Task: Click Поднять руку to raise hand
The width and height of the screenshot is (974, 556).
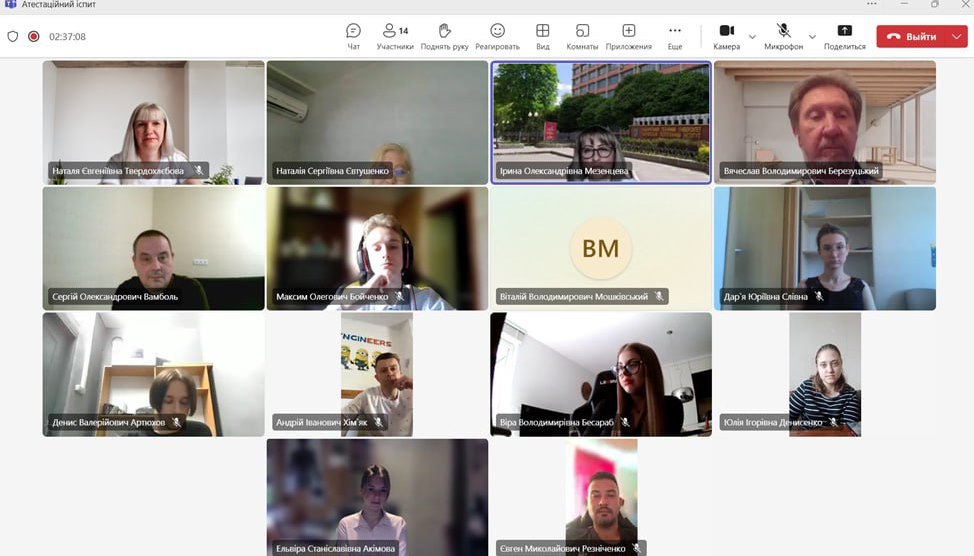Action: (444, 36)
